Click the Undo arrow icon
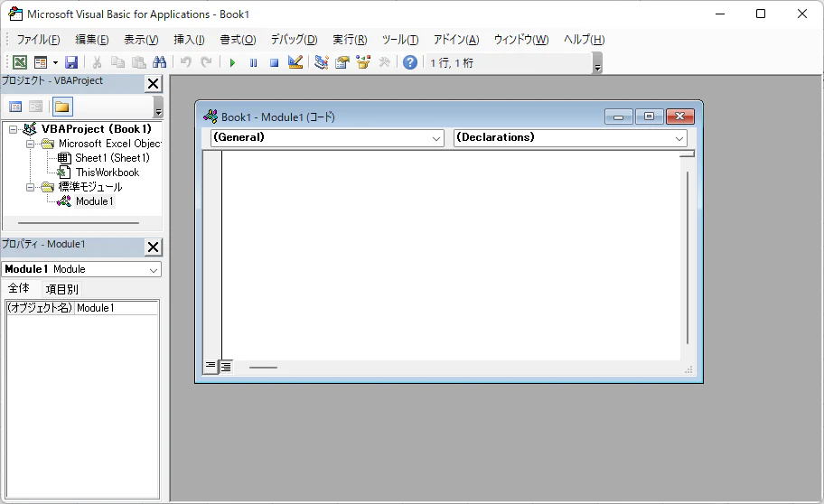The width and height of the screenshot is (824, 504). (x=185, y=62)
